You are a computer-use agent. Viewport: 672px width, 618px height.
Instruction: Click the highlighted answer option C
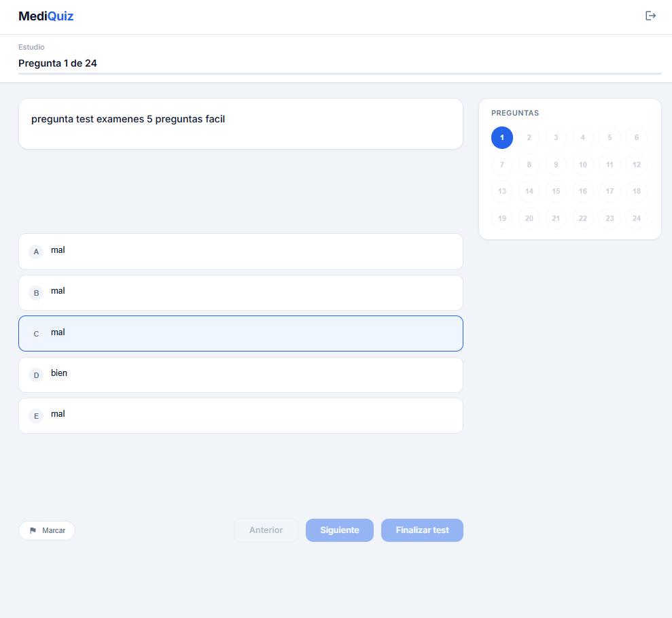click(x=241, y=333)
